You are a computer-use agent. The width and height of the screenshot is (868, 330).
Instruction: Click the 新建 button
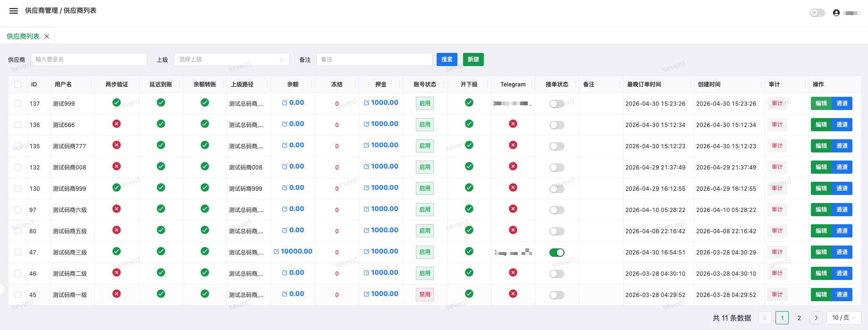coord(473,59)
